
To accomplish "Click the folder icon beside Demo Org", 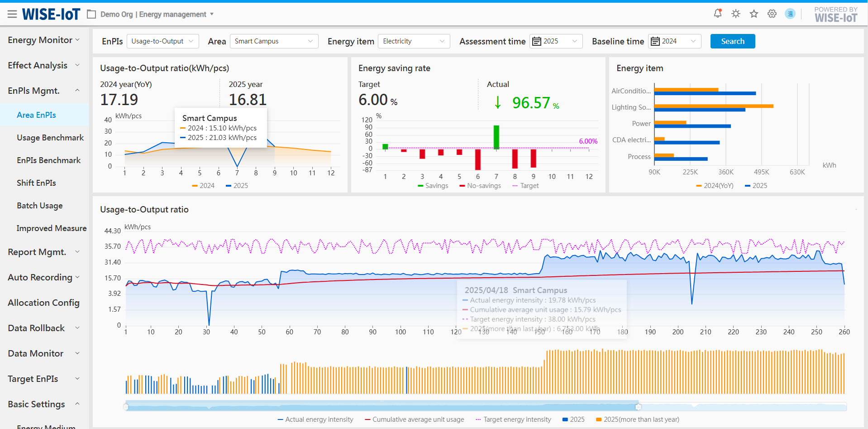I will click(91, 14).
